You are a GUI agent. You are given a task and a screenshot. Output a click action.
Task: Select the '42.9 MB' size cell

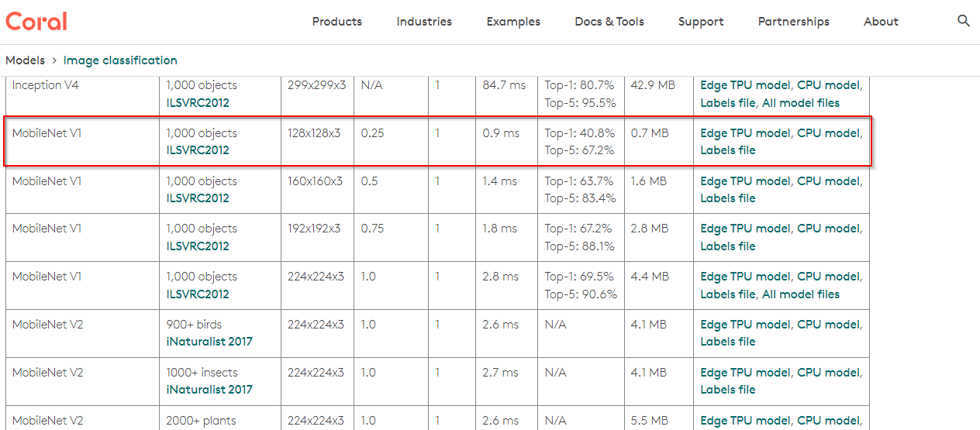pos(653,85)
